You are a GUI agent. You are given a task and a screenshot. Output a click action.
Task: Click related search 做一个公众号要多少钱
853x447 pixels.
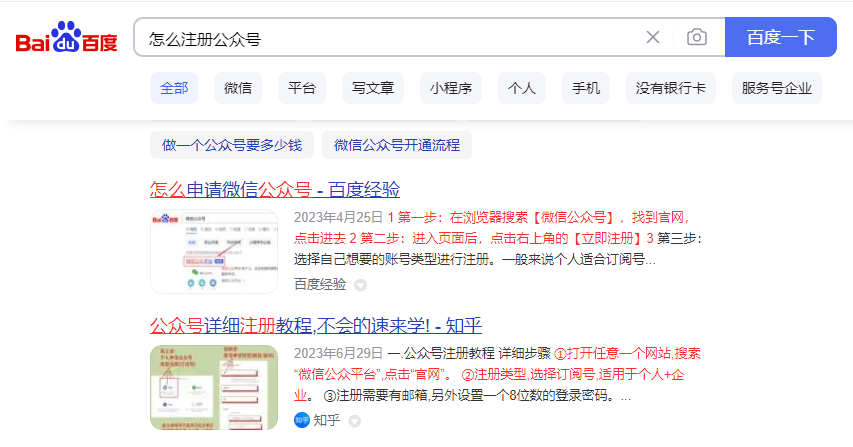[232, 145]
